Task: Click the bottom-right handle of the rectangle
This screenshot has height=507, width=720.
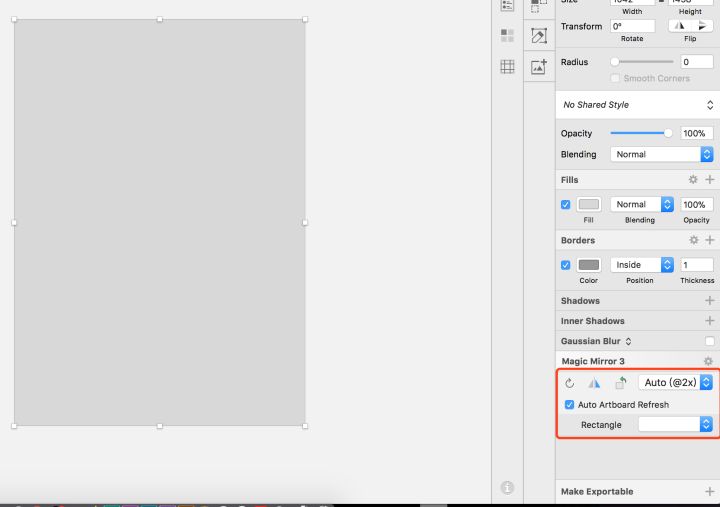Action: click(305, 426)
